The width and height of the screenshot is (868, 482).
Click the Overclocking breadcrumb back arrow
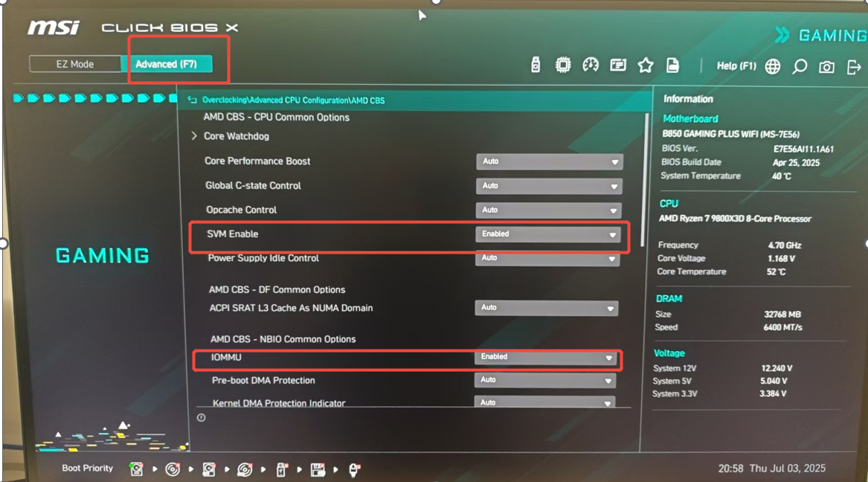(x=193, y=100)
